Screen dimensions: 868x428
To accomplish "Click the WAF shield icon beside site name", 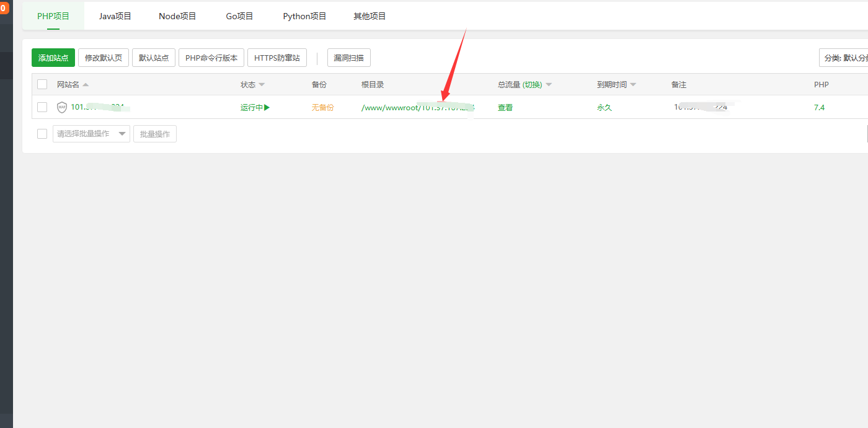I will [61, 107].
